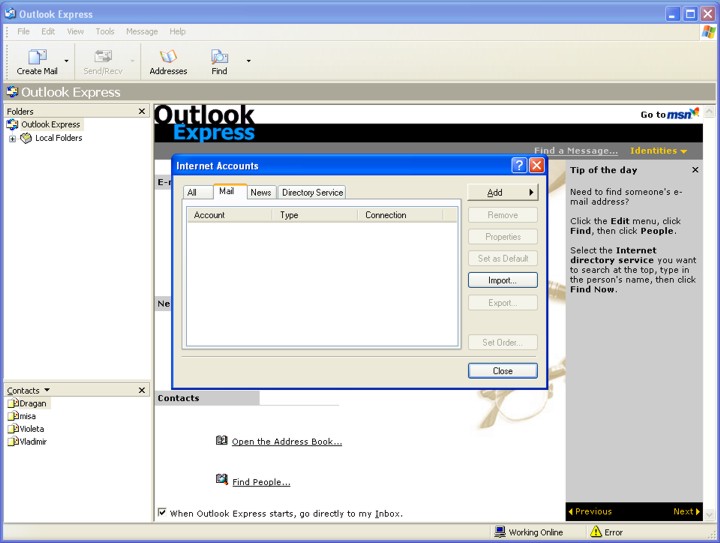Click the Set Order... button

pos(502,342)
